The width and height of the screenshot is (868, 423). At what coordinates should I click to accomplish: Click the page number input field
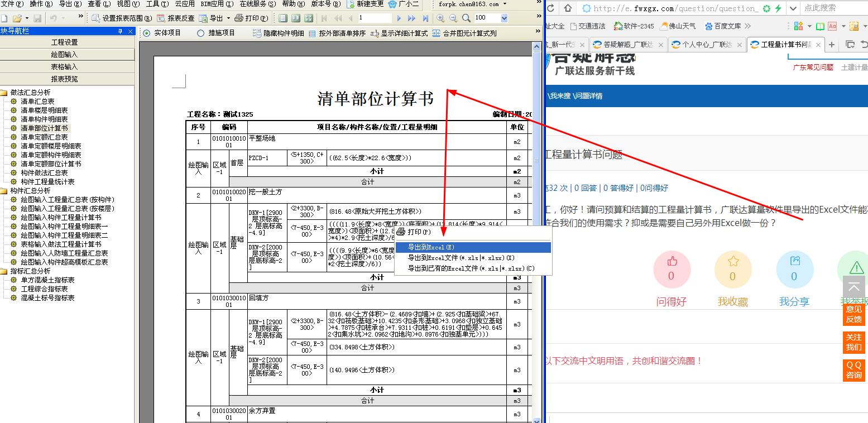point(375,18)
